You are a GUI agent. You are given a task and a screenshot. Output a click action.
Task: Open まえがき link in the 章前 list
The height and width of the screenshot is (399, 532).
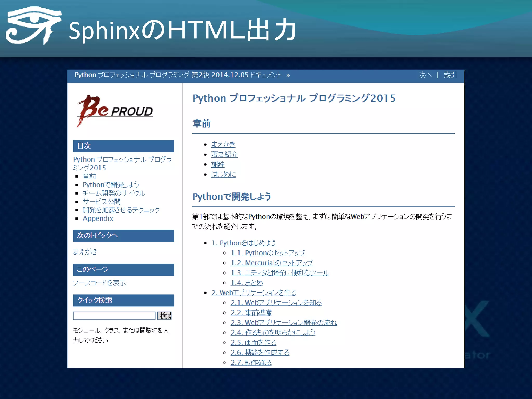coord(223,144)
